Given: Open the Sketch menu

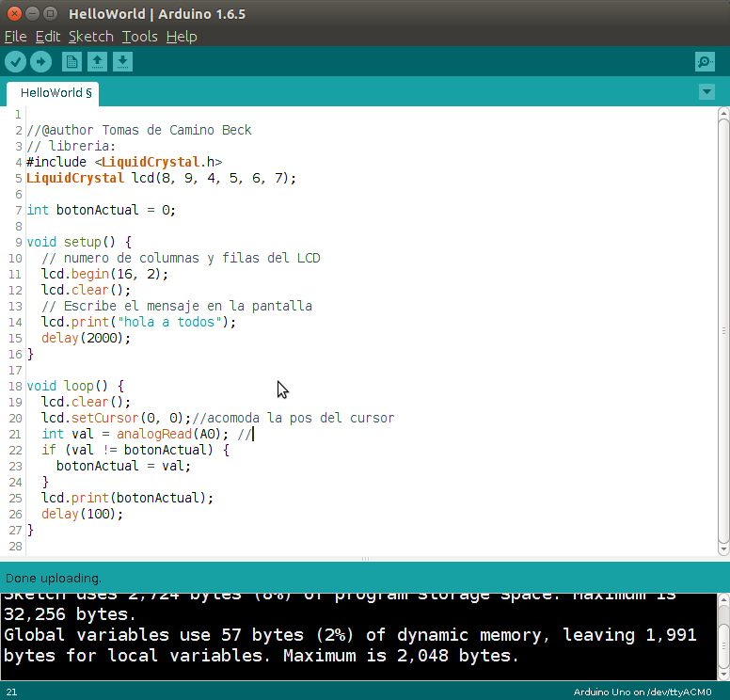Looking at the screenshot, I should [x=91, y=37].
